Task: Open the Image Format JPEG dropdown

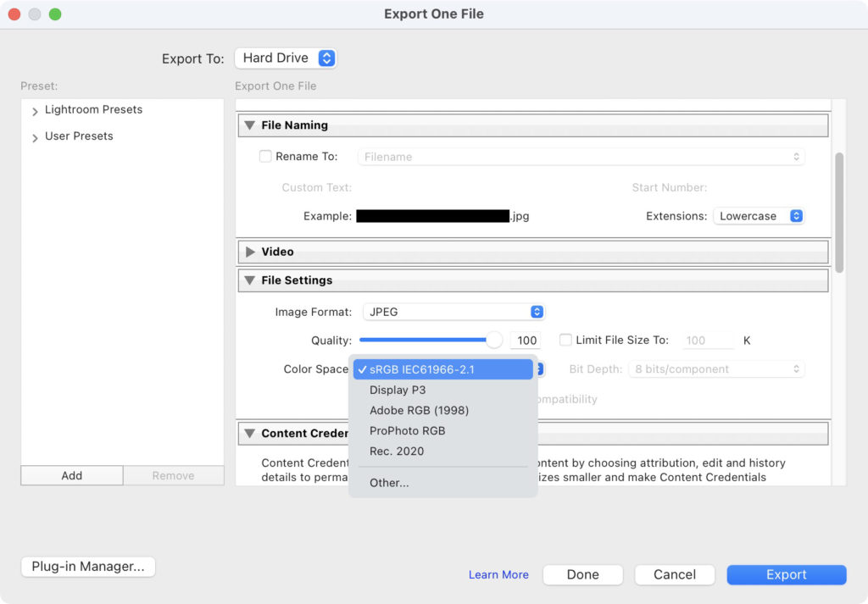Action: coord(453,312)
